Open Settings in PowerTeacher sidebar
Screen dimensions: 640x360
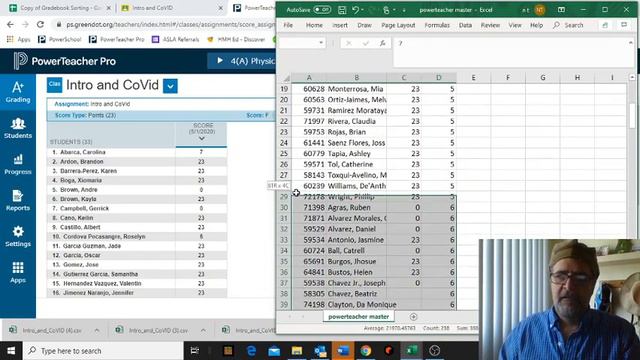[18, 237]
